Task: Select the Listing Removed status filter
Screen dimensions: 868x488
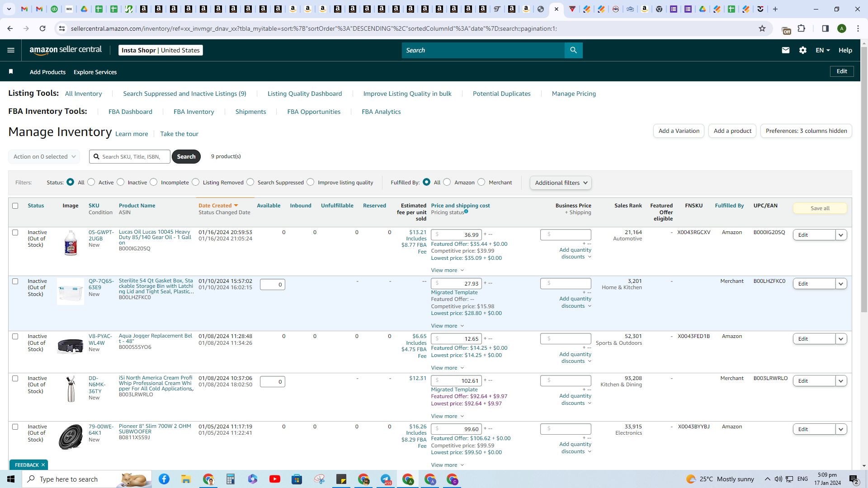Action: 196,182
